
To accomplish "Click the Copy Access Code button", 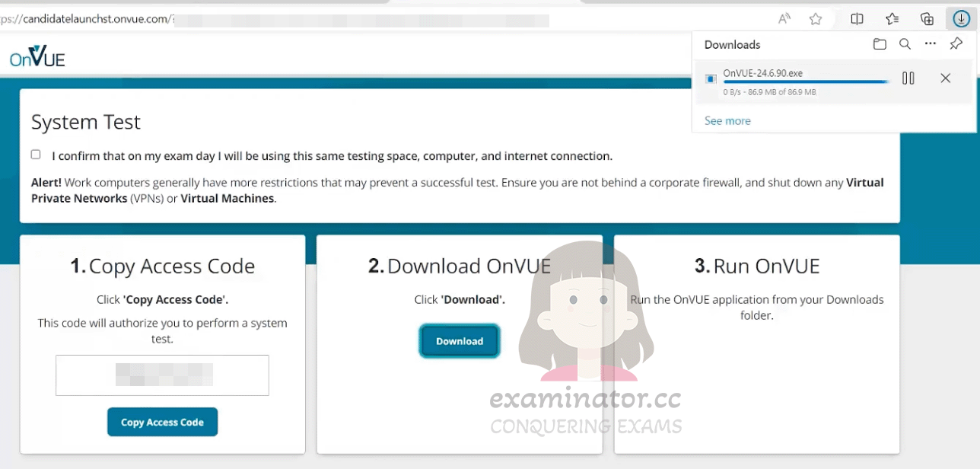I will pos(162,422).
